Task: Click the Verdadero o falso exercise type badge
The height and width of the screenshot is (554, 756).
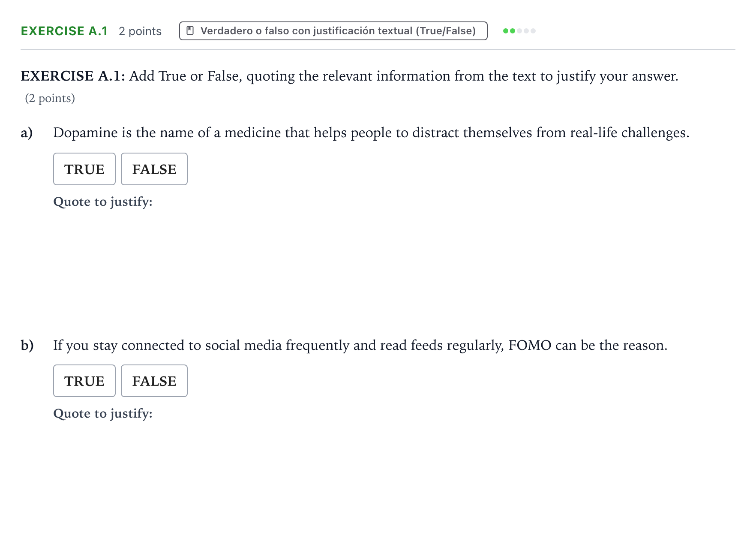Action: click(333, 31)
